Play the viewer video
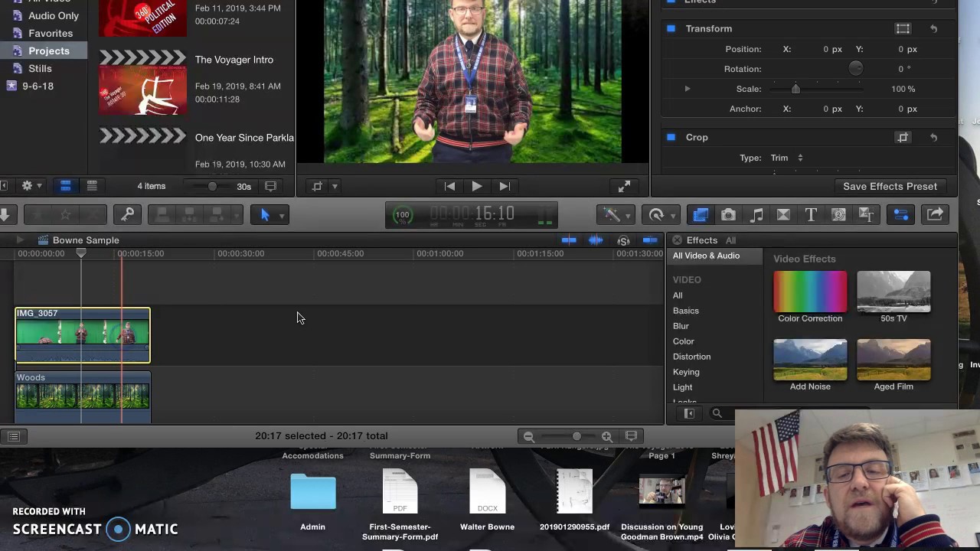 476,186
